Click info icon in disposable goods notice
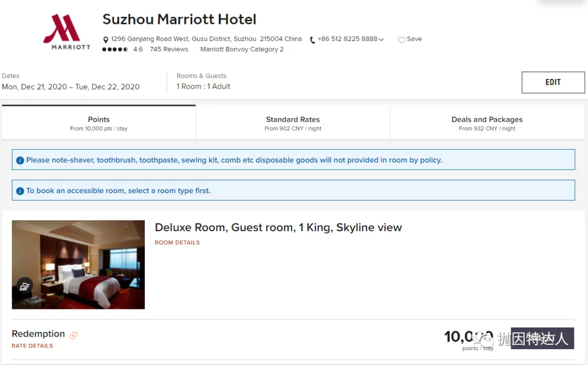Screen dimensions: 588x365 click(x=20, y=160)
